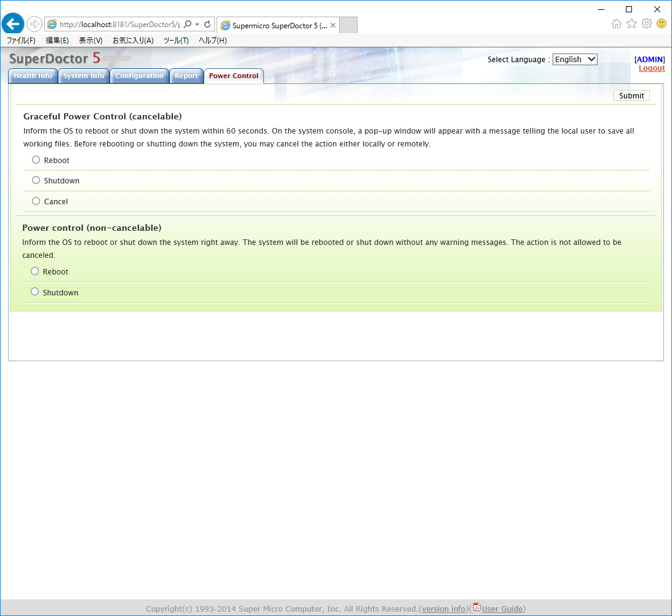Open the Report tab

[x=186, y=76]
